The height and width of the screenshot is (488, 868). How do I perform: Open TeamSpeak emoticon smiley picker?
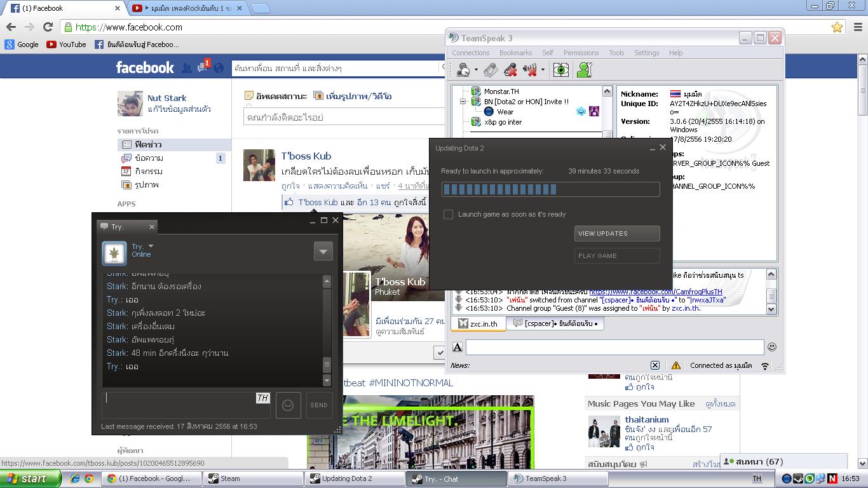(x=772, y=347)
